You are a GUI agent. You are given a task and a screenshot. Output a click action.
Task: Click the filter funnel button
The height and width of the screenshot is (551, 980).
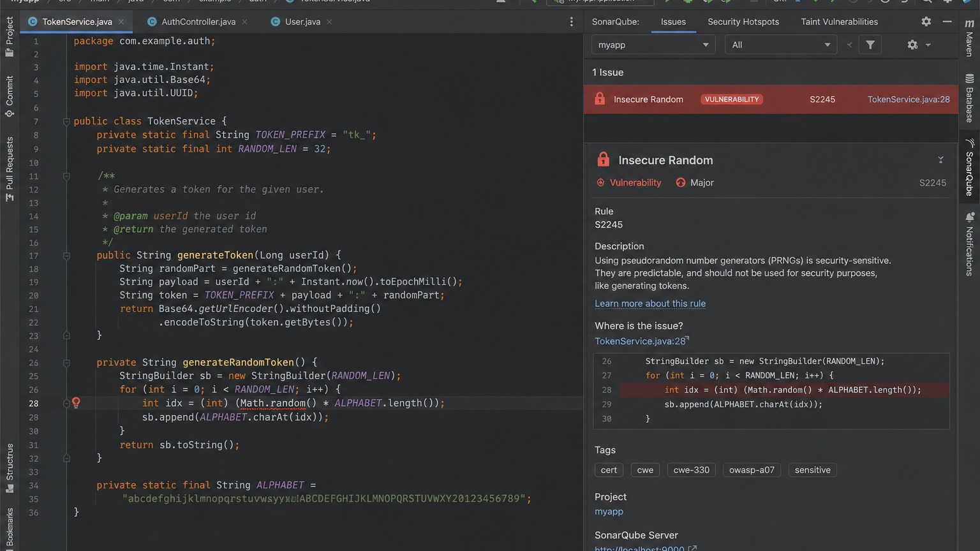click(870, 45)
